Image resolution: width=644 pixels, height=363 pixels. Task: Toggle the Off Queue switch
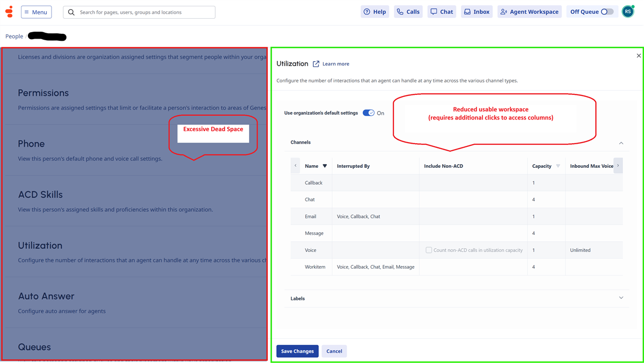[607, 12]
